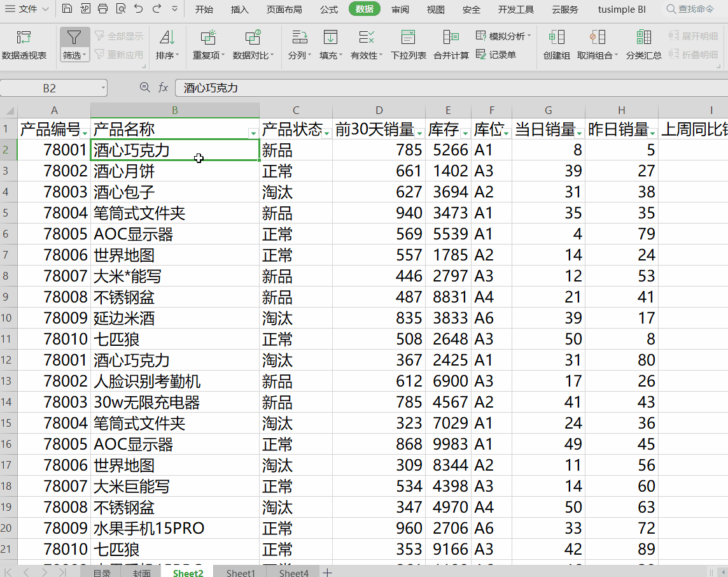Open the 当日销量 filter dropdown
Screen dimensions: 728x577
point(580,133)
